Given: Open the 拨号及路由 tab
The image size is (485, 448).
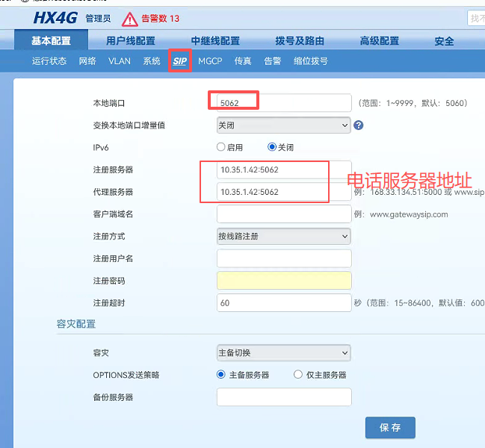Looking at the screenshot, I should coord(300,41).
